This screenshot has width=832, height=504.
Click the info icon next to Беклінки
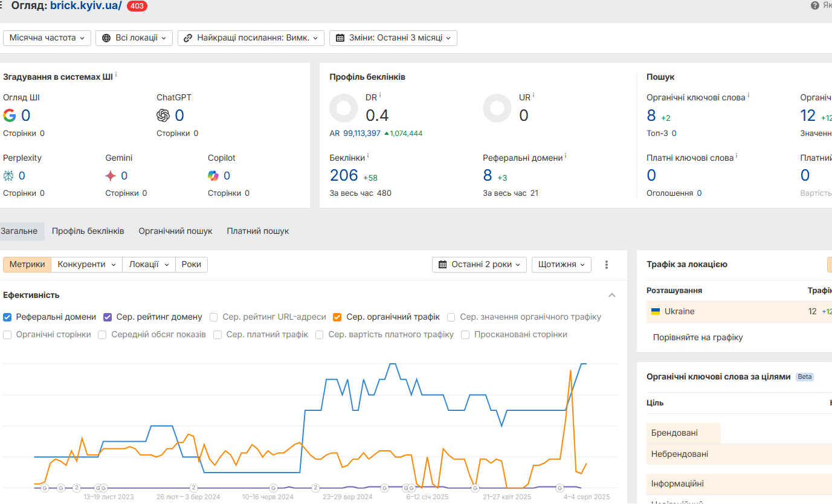point(368,156)
